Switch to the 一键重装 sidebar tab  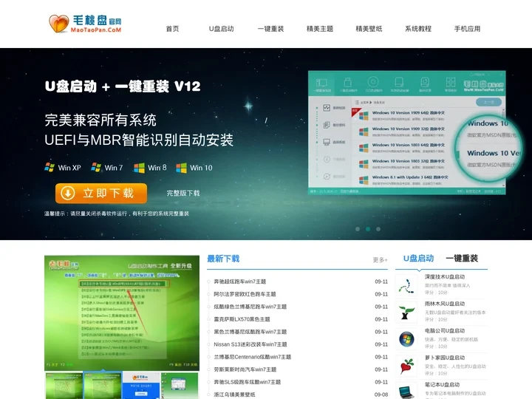coord(462,259)
